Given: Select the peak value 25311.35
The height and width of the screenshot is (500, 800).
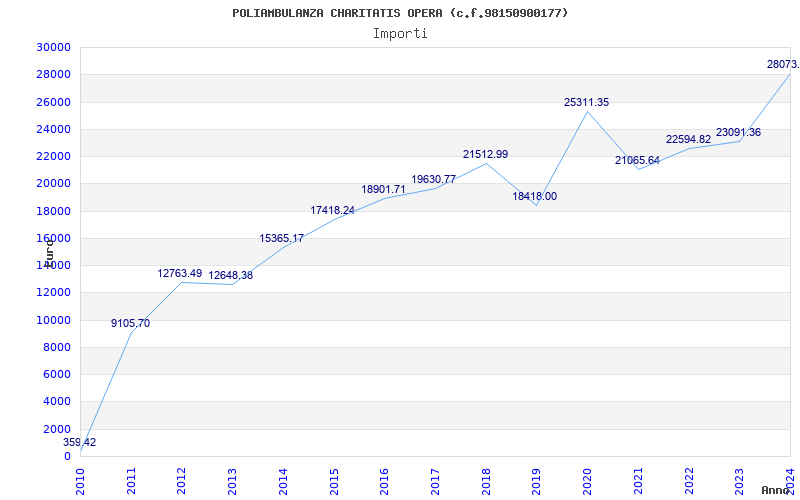Looking at the screenshot, I should 587,102.
